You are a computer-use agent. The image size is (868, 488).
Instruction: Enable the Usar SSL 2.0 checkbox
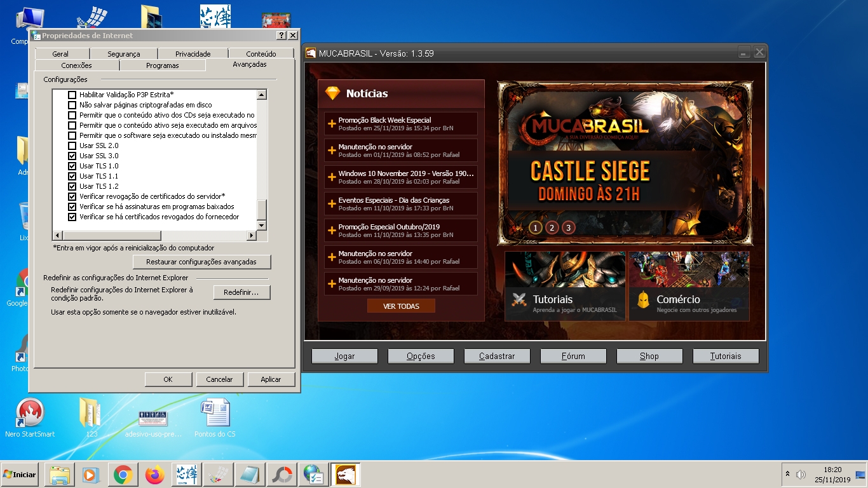(72, 146)
